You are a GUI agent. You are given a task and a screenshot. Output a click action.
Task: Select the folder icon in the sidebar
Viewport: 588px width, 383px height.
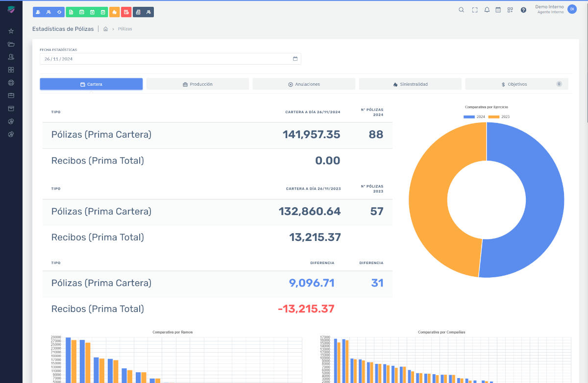11,44
